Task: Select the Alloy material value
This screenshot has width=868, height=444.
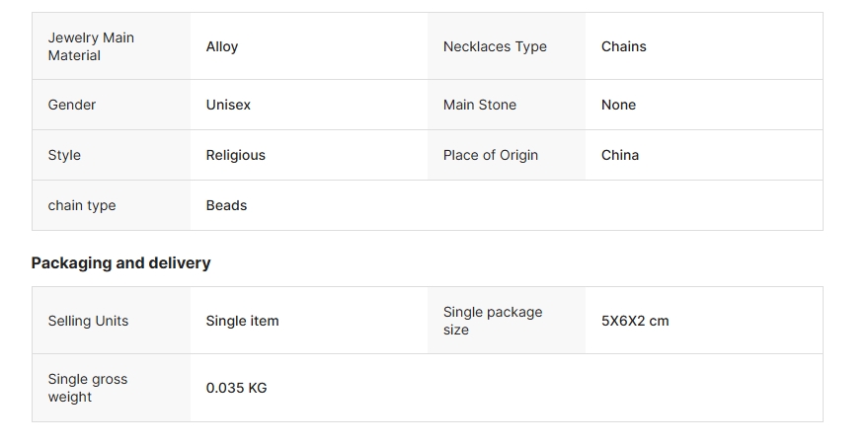Action: pos(222,46)
